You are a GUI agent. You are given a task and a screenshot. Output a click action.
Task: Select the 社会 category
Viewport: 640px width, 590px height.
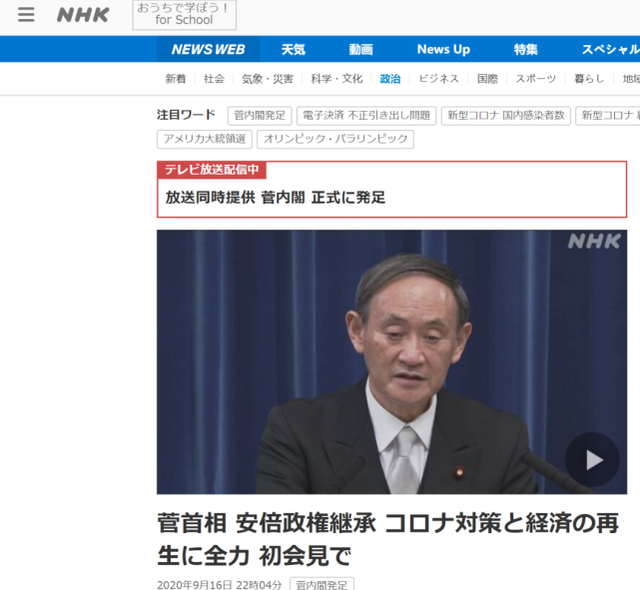(214, 78)
